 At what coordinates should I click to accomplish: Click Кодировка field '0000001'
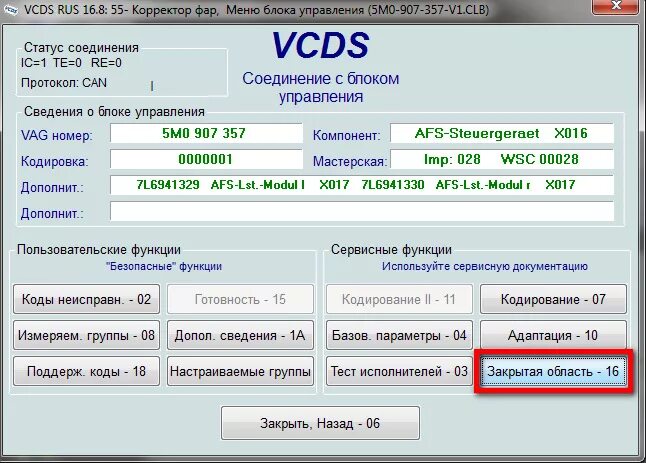206,159
